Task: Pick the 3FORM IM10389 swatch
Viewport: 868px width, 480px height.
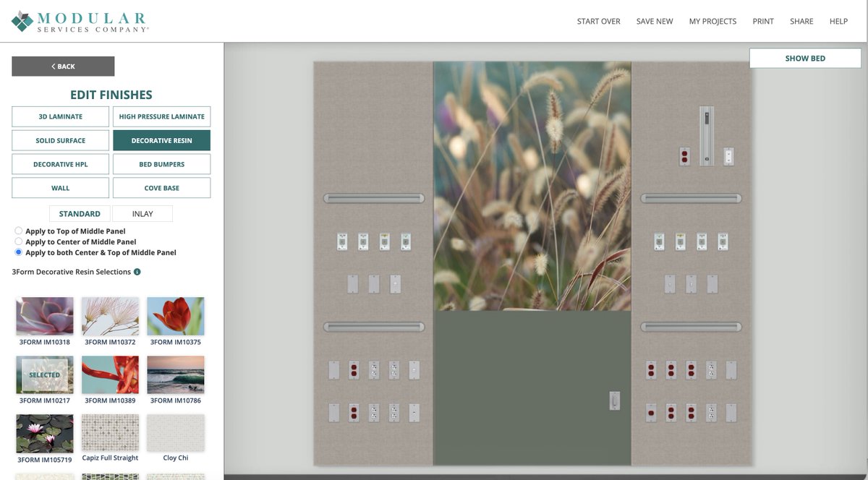Action: (110, 374)
